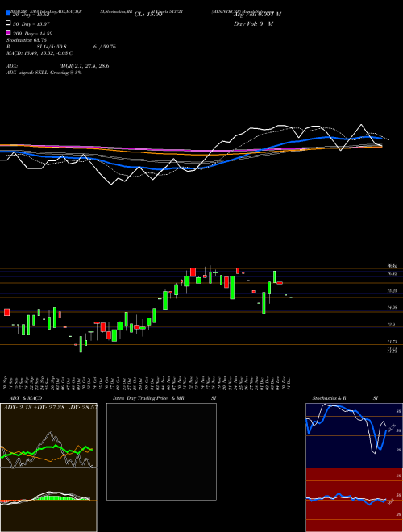Click the 16.42 price axis label
403x532 pixels.
393,273
